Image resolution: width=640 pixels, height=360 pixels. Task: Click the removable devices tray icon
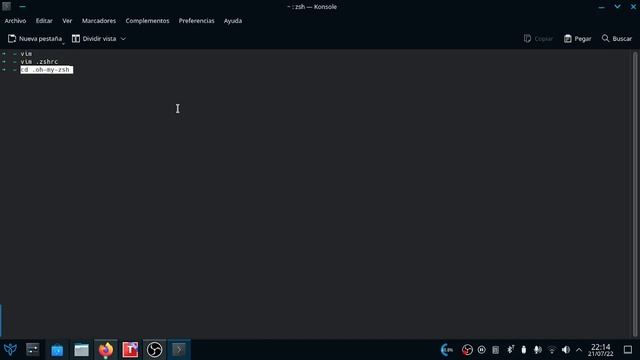click(524, 350)
